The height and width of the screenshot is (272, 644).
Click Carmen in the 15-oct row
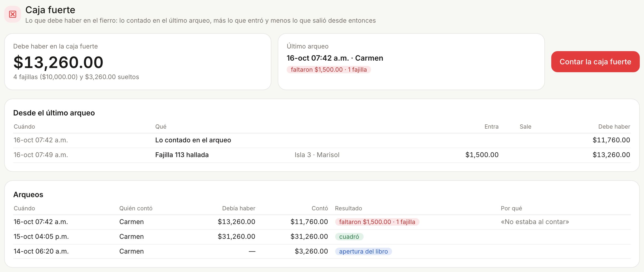131,237
